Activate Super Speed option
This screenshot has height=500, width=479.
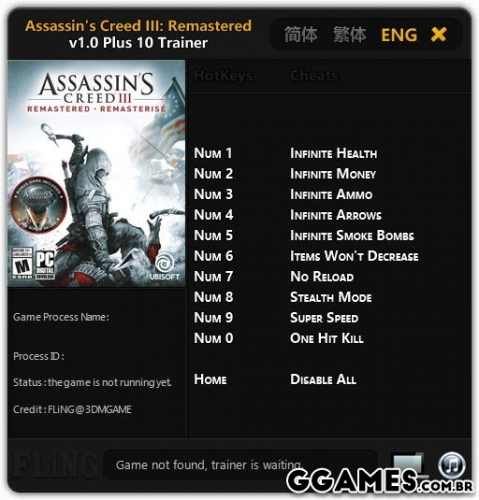click(324, 318)
